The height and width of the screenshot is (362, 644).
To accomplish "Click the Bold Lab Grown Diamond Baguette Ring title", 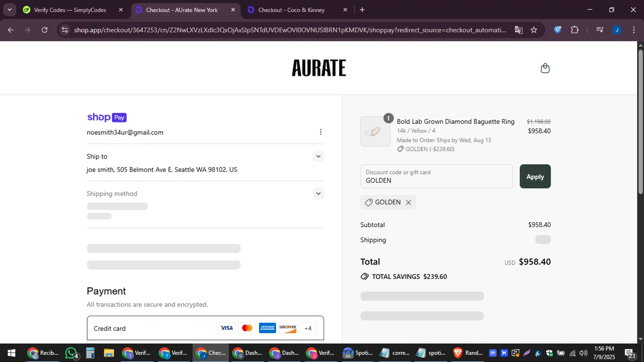I will click(456, 122).
